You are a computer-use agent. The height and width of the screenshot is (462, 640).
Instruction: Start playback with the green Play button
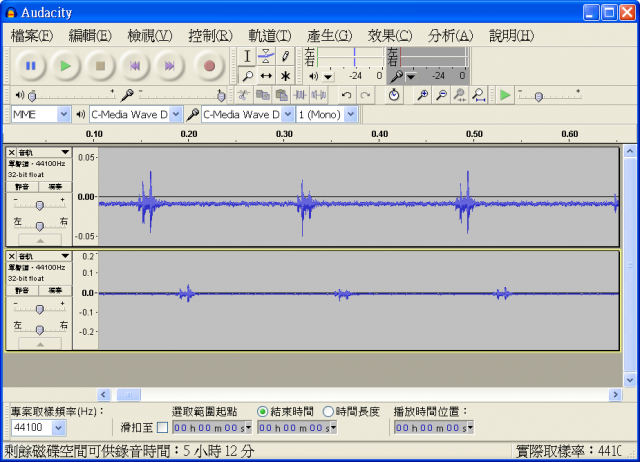coord(65,66)
